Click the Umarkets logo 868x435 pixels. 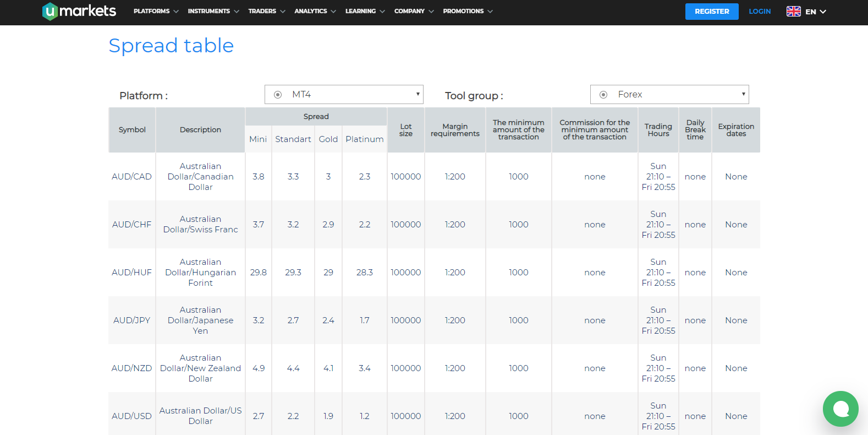[x=79, y=11]
